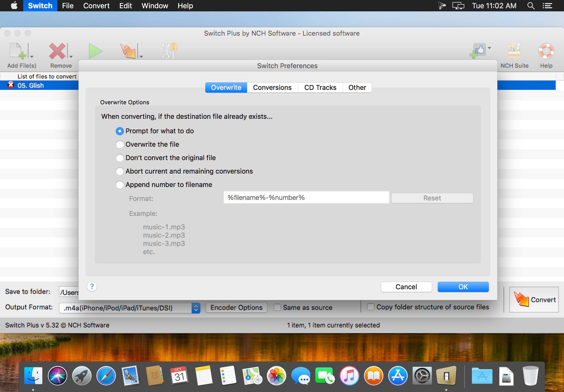Enable the Same as source checkbox
This screenshot has width=564, height=392.
(x=277, y=307)
